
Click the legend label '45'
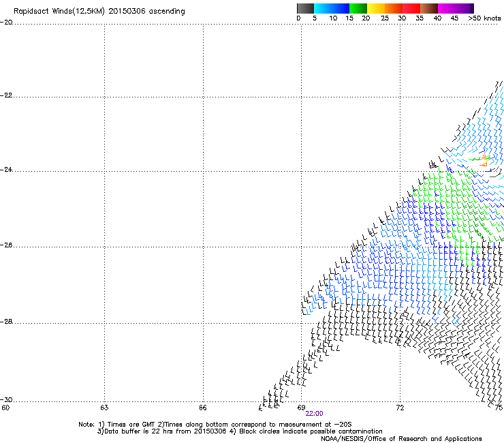pos(454,18)
